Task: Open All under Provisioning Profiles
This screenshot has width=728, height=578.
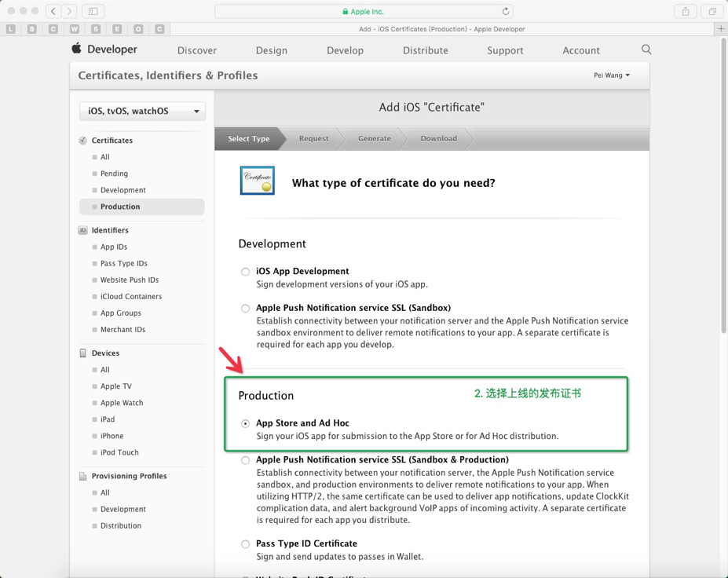Action: (x=105, y=492)
